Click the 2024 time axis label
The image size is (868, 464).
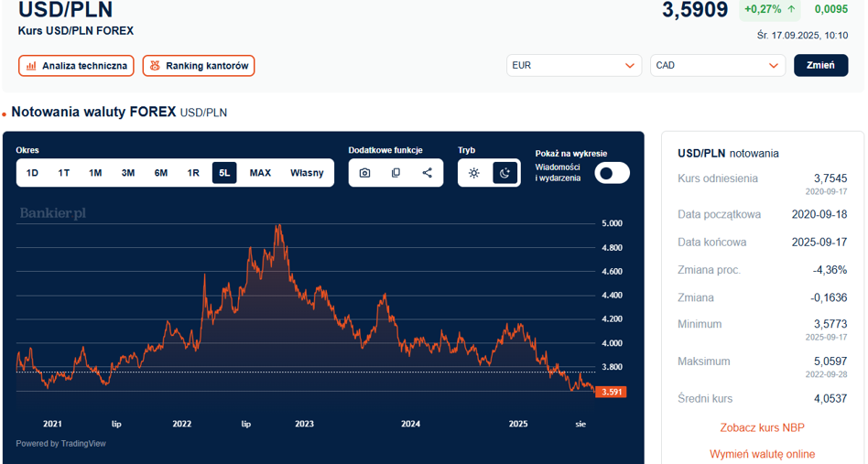[x=410, y=424]
